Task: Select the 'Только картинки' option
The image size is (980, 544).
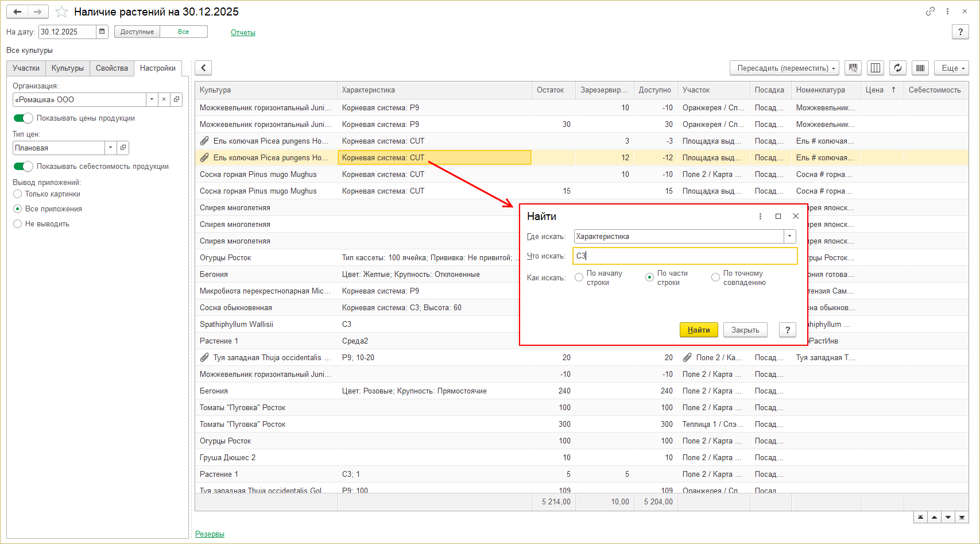Action: pos(18,194)
